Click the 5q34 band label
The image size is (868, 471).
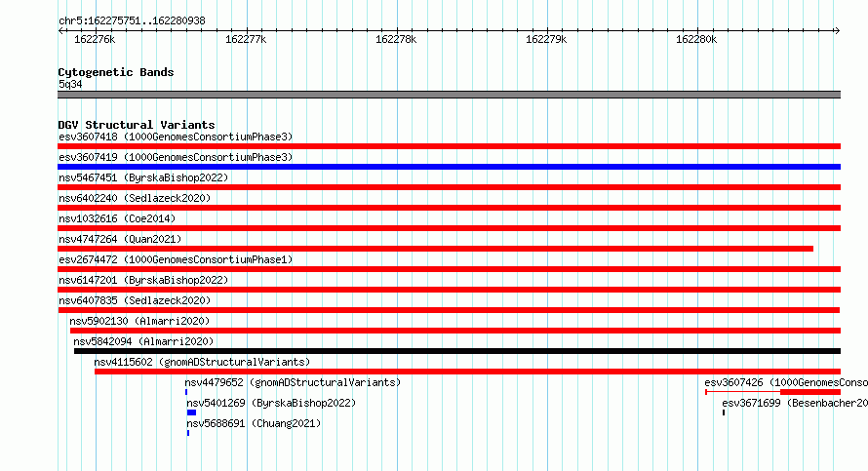70,84
